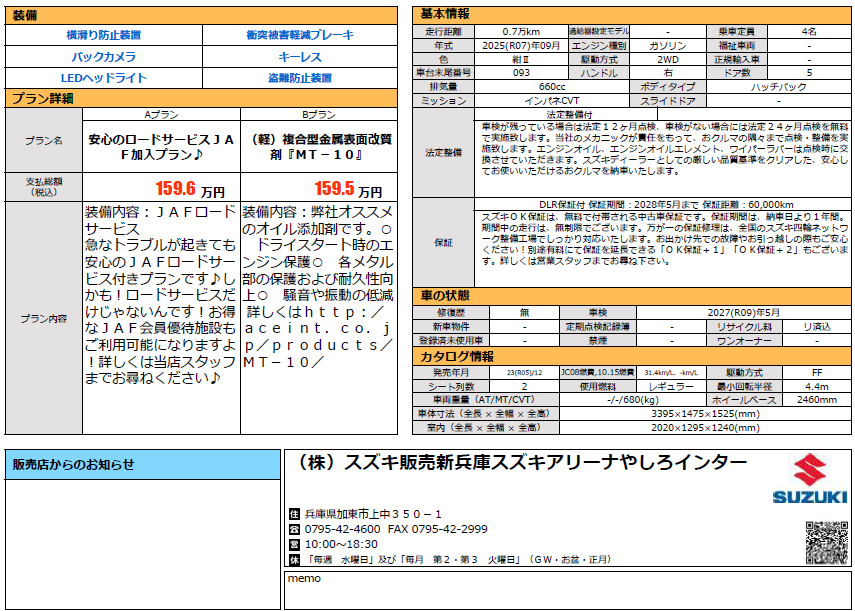Click the ワンオーナー label cell
Screen dimensions: 855x611
point(744,341)
